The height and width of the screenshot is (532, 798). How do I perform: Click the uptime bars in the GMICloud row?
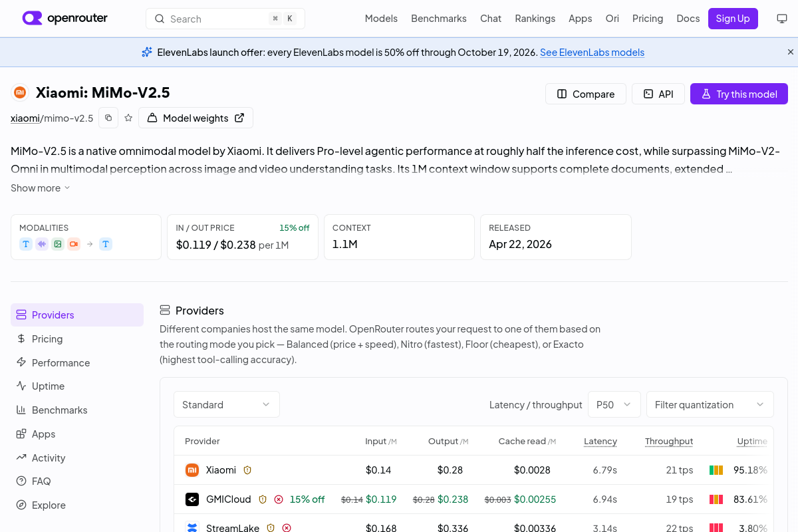click(716, 499)
